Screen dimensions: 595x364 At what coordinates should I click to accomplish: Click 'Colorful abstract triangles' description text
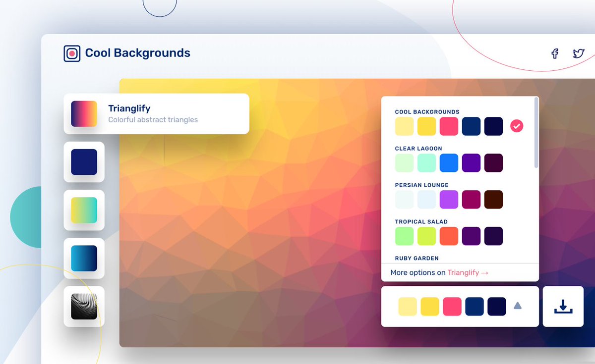pos(153,120)
